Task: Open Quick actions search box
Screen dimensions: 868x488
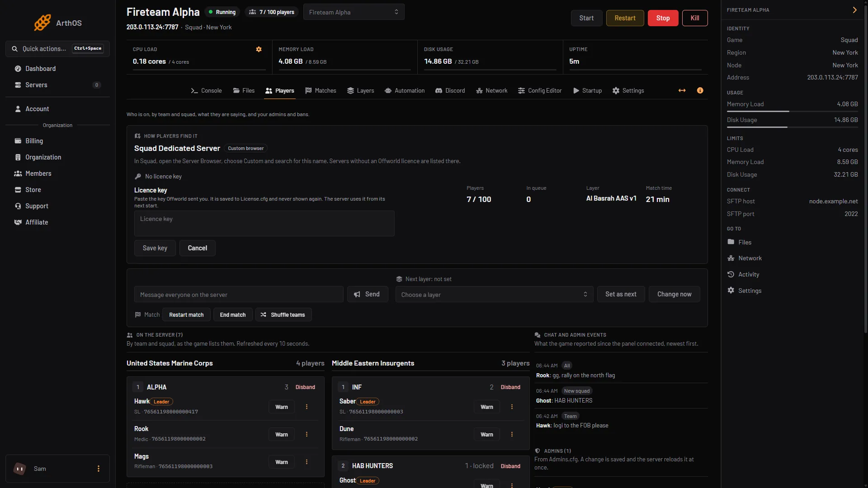Action: [x=57, y=49]
